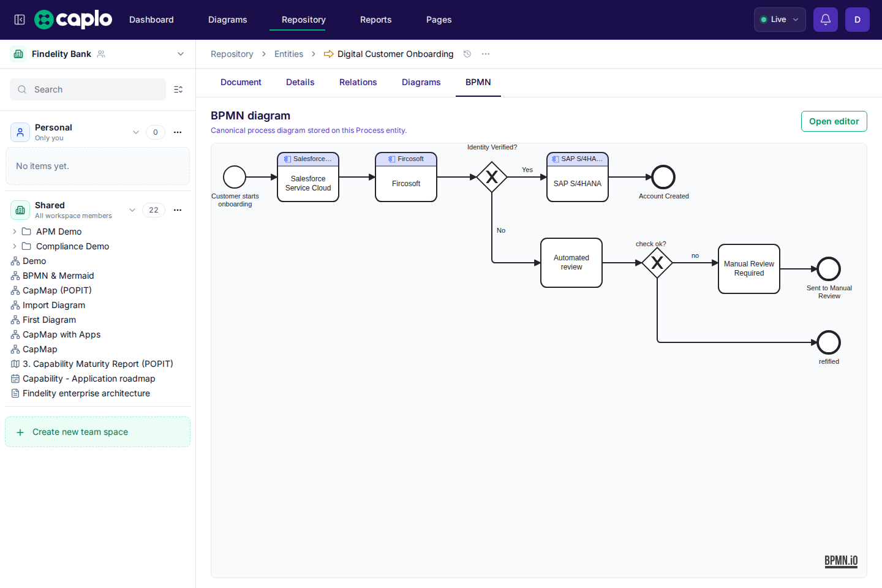Viewport: 882px width, 588px height.
Task: Select the Salesforce Service Cloud task
Action: 308,177
